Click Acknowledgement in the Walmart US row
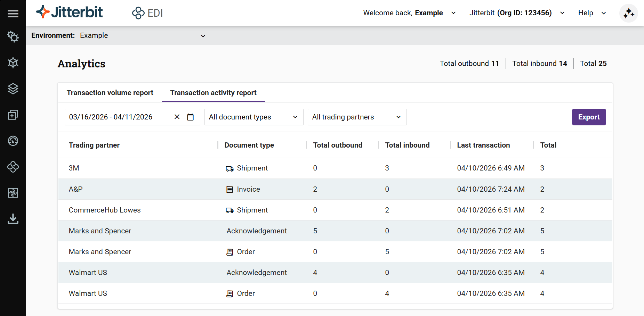This screenshot has height=316, width=644. [x=257, y=273]
